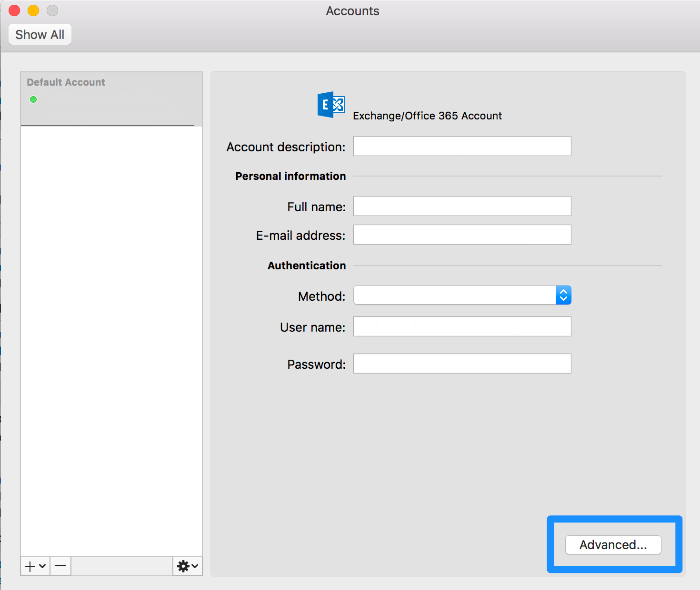Expand the chevron next to the plus button
Viewport: 700px width, 590px height.
(x=42, y=567)
